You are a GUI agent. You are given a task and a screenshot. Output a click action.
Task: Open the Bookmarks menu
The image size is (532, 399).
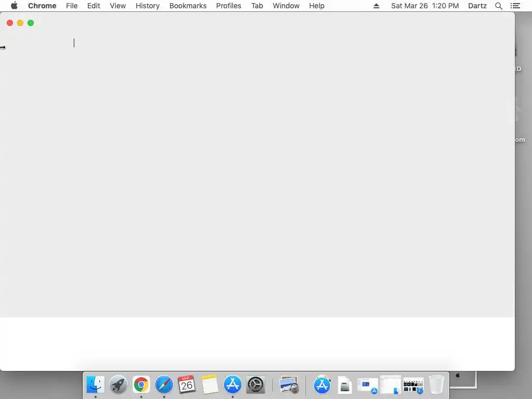pos(188,6)
